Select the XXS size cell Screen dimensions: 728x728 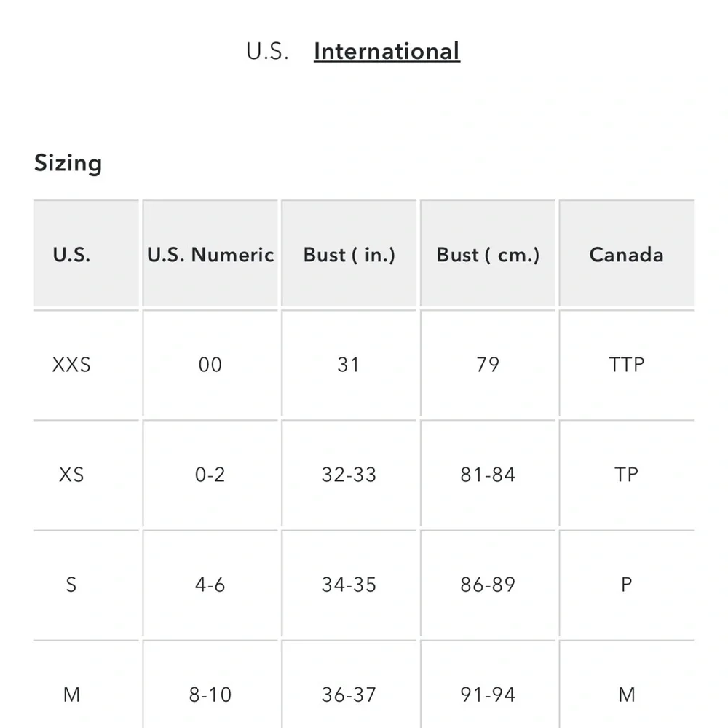tap(71, 365)
